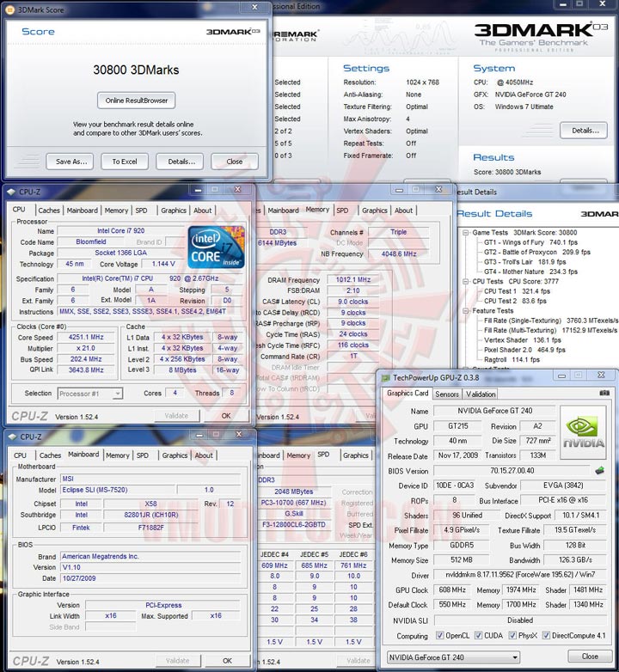Toggle the DirectCompute 4.1 checkbox
This screenshot has height=672, width=619.
(x=546, y=635)
